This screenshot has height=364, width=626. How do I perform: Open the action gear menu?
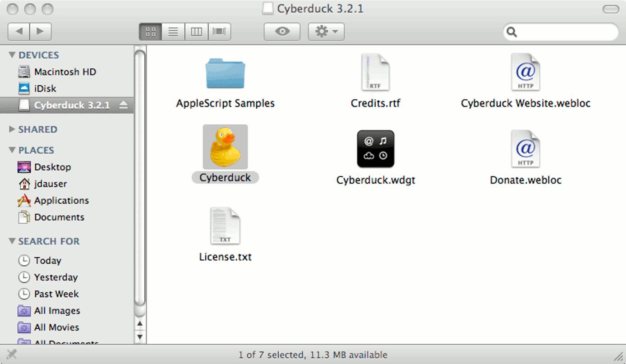pos(326,32)
